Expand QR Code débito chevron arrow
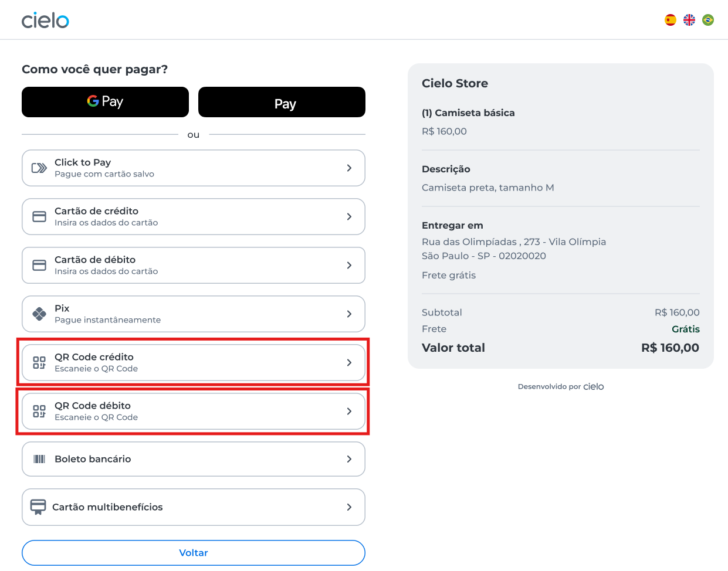Viewport: 728px width, 571px height. pos(349,412)
